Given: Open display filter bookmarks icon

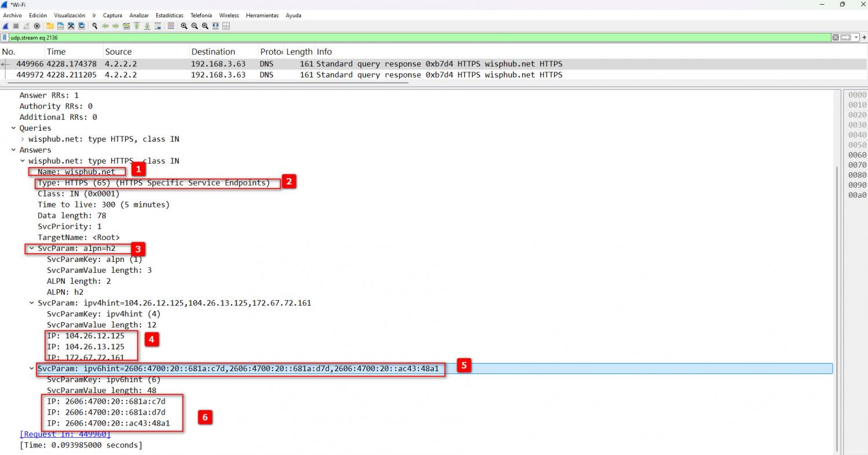Looking at the screenshot, I should click(x=5, y=38).
